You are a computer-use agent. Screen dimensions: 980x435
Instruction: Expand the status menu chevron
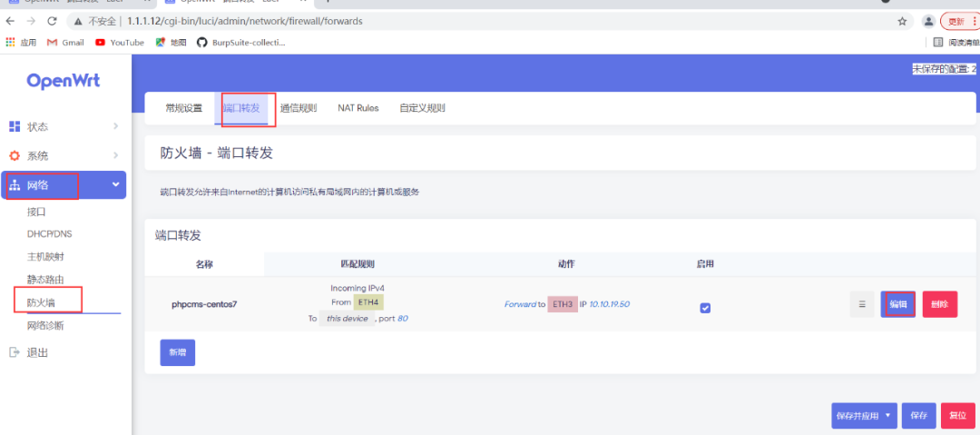(x=115, y=126)
